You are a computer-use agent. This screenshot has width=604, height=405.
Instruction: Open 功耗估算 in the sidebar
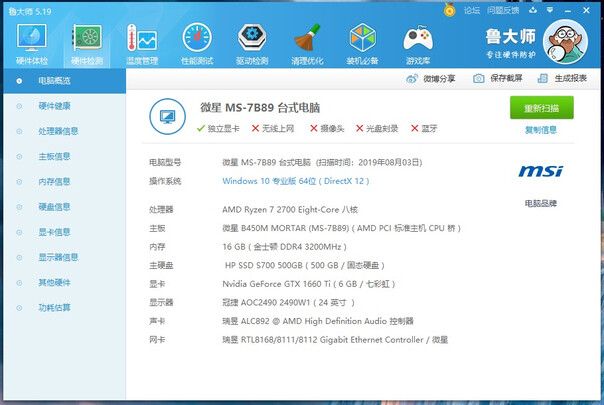pos(54,308)
